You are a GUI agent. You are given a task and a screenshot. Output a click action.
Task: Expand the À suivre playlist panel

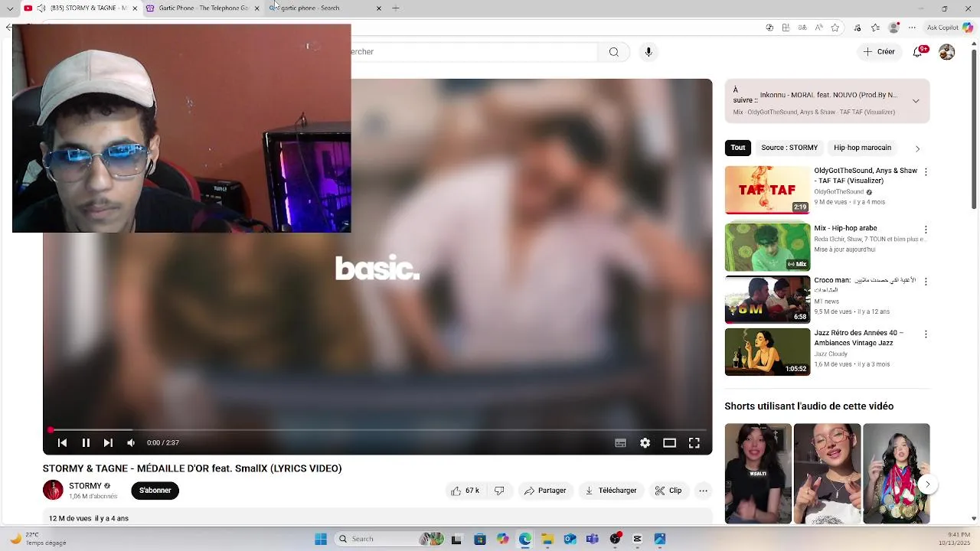pyautogui.click(x=916, y=101)
